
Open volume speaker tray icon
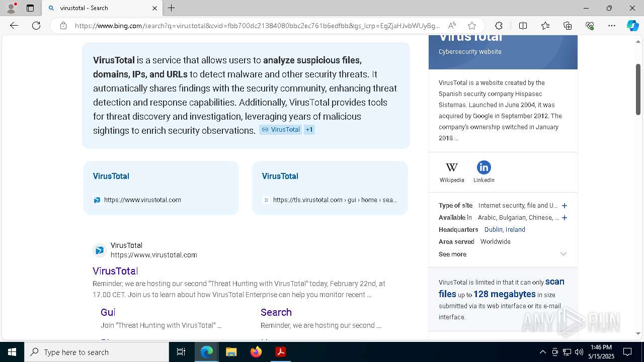(x=579, y=352)
